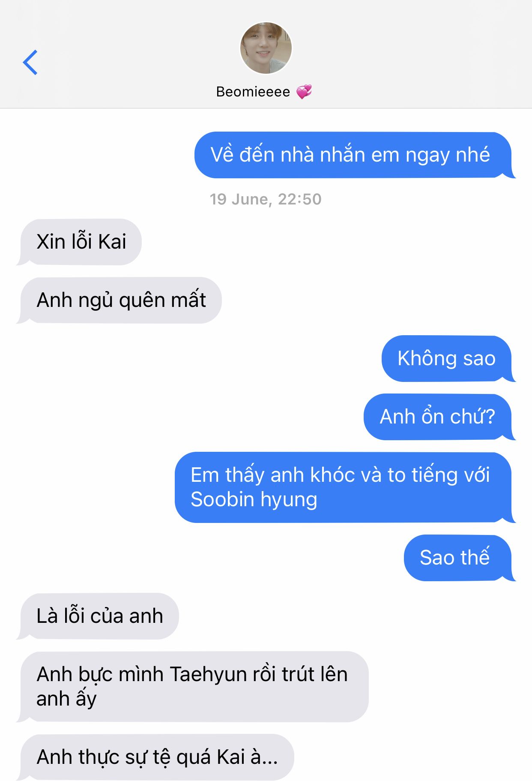532x781 pixels.
Task: Tap the "Xin lỗi Kai" bubble
Action: point(79,242)
